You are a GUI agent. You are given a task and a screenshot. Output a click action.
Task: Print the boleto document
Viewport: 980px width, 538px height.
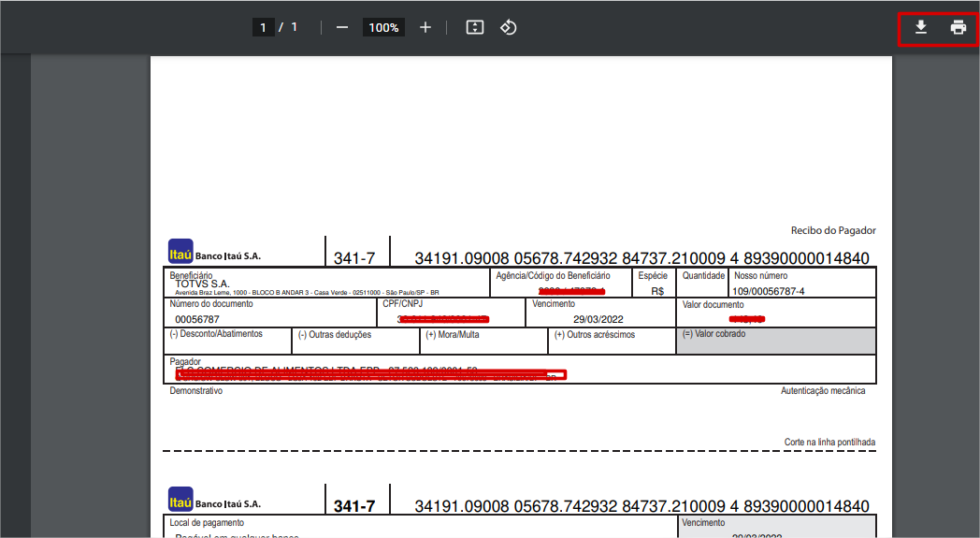coord(958,27)
